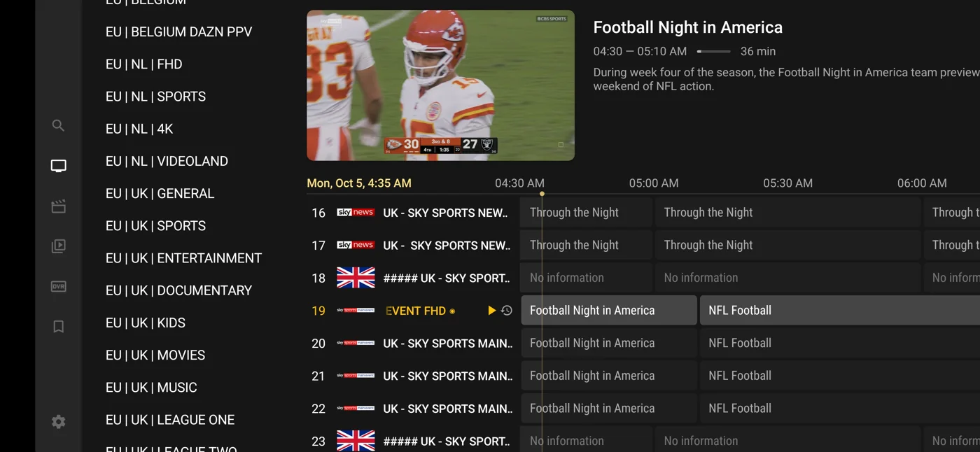Open the settings gear icon

[59, 422]
